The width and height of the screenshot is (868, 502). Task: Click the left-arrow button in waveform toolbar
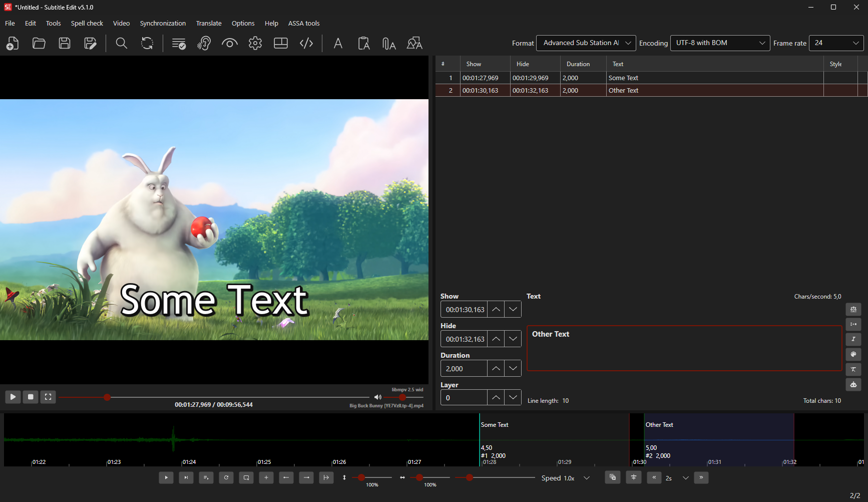286,478
